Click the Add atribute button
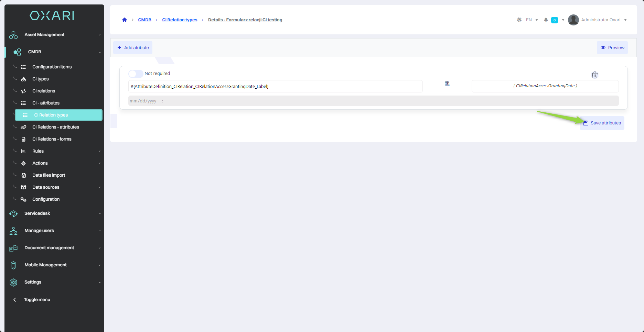644x332 pixels. (x=133, y=48)
